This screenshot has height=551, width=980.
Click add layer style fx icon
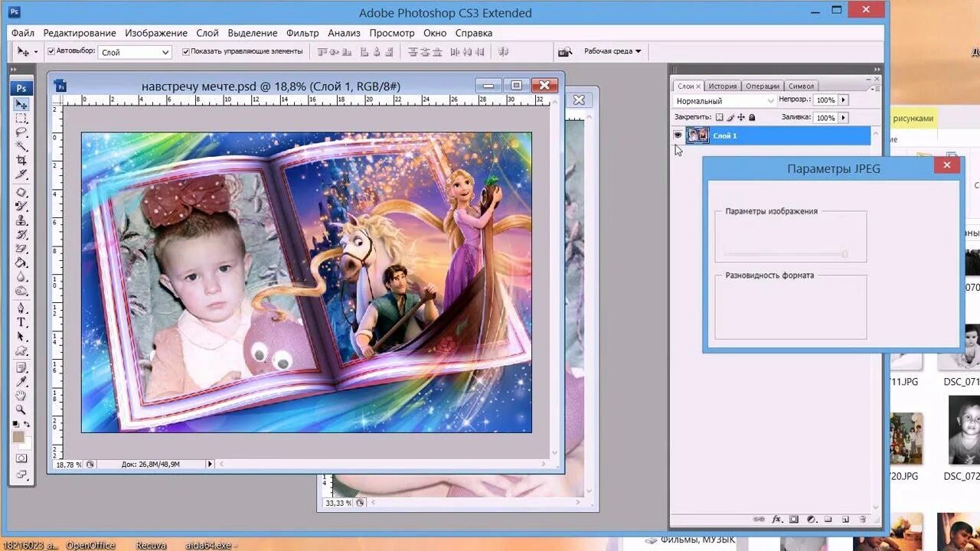pyautogui.click(x=776, y=519)
